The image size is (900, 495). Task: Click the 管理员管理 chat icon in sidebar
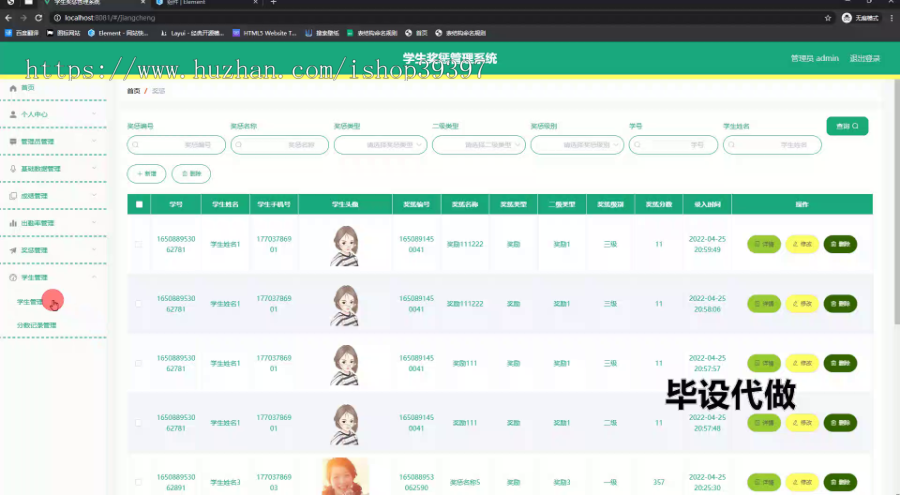point(13,141)
